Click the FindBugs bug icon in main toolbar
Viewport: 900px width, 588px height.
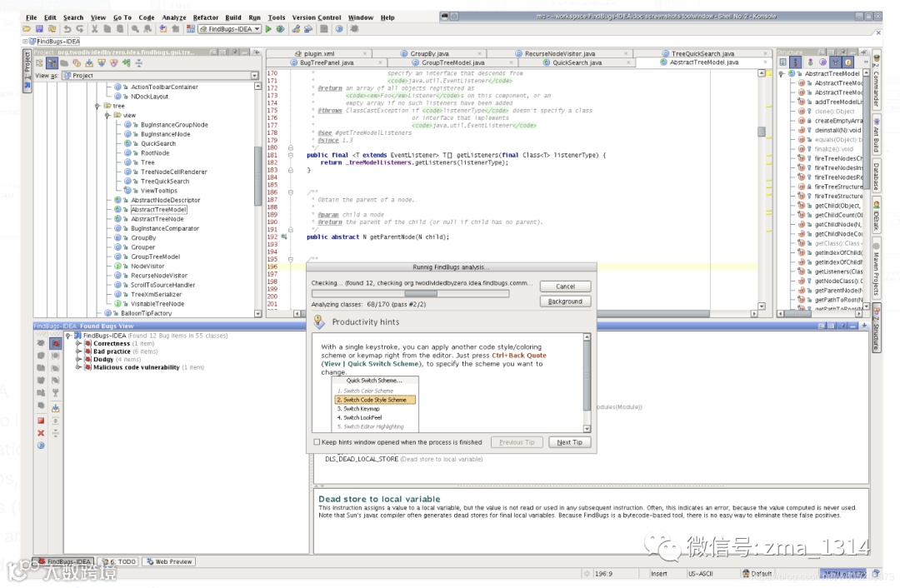(x=354, y=28)
